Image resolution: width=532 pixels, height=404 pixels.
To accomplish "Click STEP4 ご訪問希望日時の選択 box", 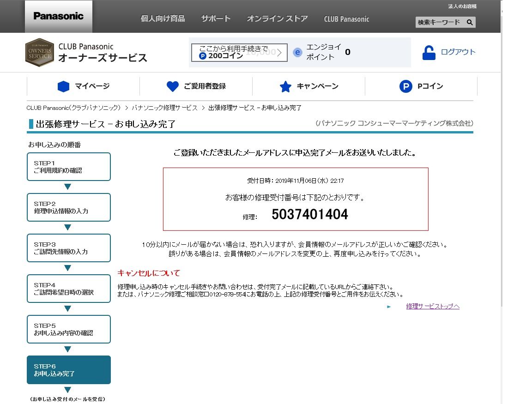I will click(69, 289).
